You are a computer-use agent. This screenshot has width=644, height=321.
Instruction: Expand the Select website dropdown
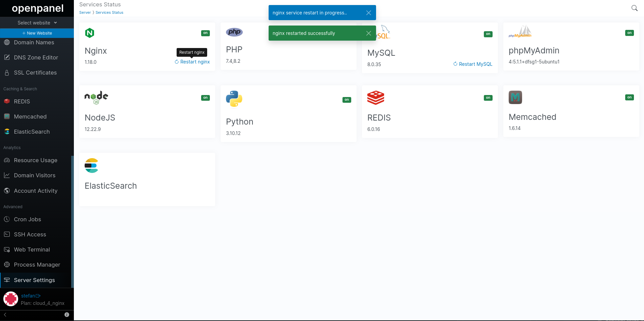(37, 23)
